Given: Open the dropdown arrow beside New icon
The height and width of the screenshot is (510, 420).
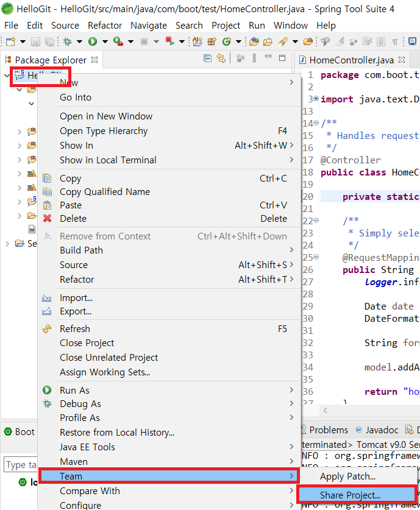Looking at the screenshot, I should [x=23, y=41].
